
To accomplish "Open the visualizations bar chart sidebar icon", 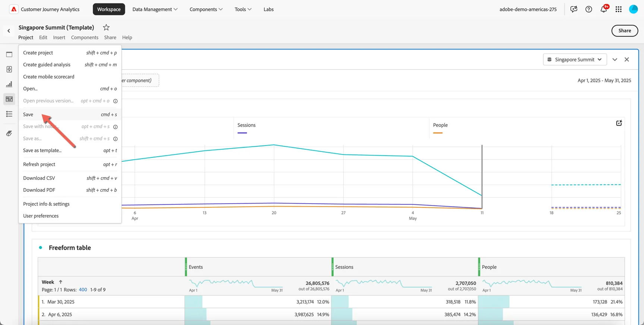I will [x=9, y=84].
